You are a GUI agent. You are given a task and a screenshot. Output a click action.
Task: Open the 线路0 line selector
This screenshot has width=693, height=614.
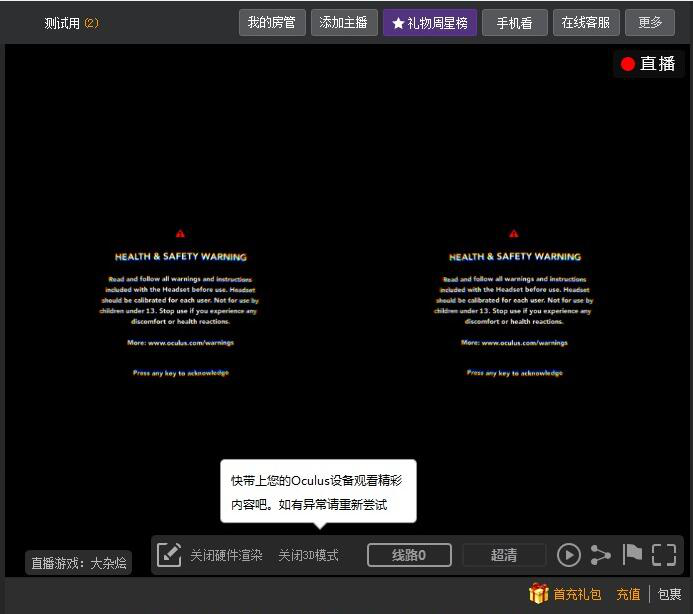click(x=409, y=555)
